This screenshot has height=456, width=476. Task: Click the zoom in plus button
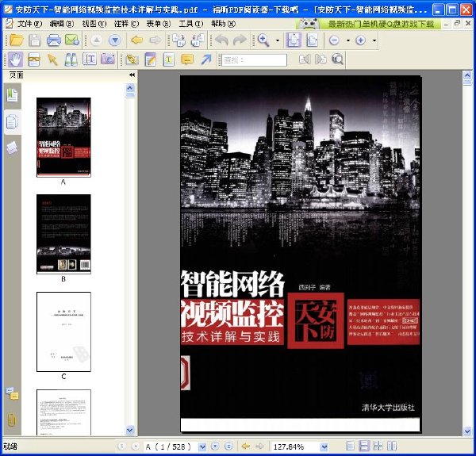pyautogui.click(x=361, y=40)
